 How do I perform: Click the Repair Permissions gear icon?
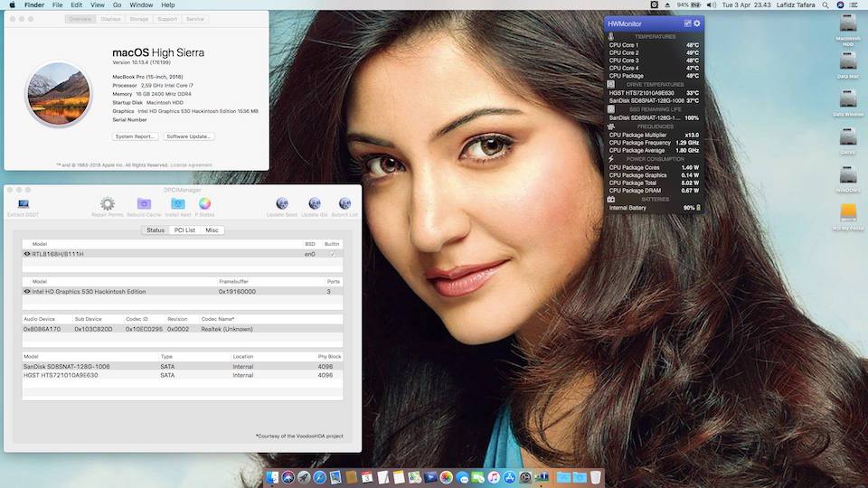coord(108,204)
